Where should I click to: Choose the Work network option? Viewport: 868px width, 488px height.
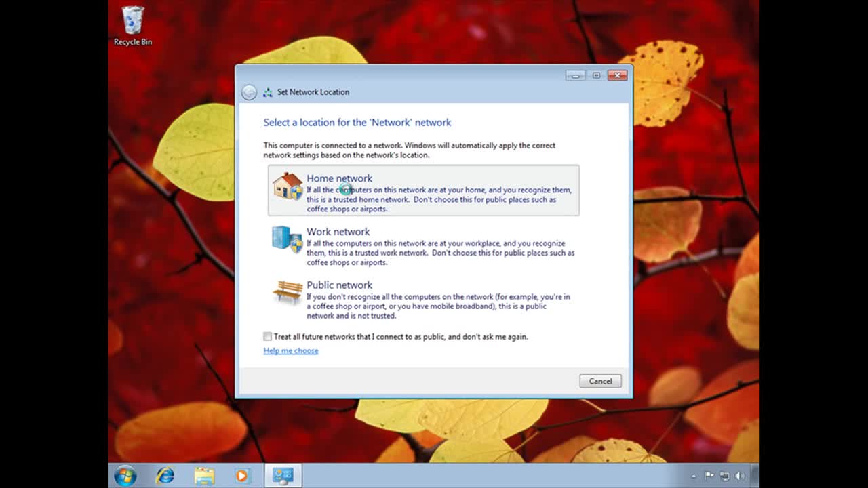tap(424, 245)
